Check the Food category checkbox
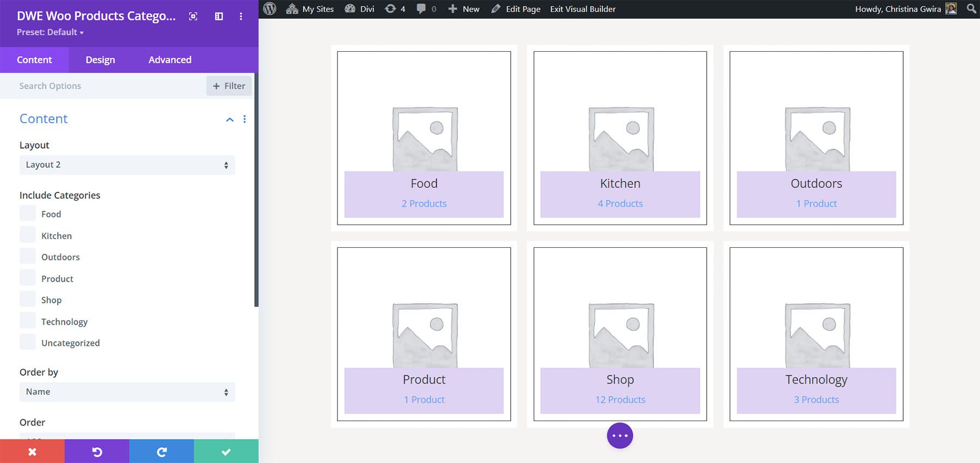 coord(28,214)
